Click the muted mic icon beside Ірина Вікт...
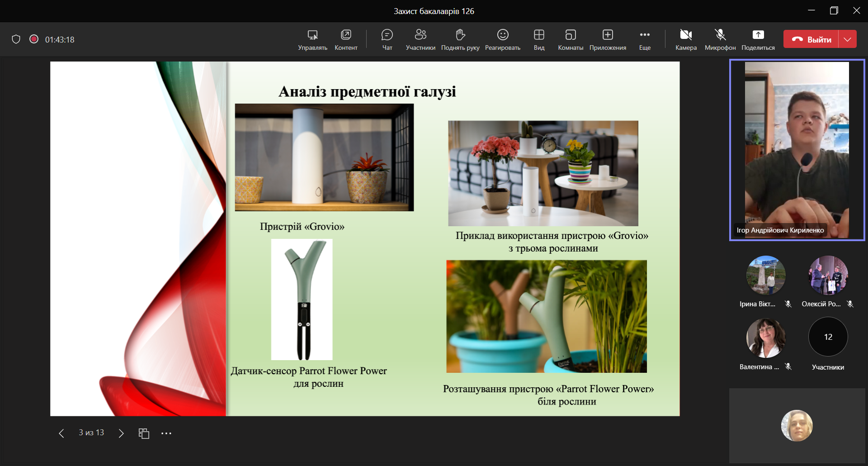 (x=788, y=304)
